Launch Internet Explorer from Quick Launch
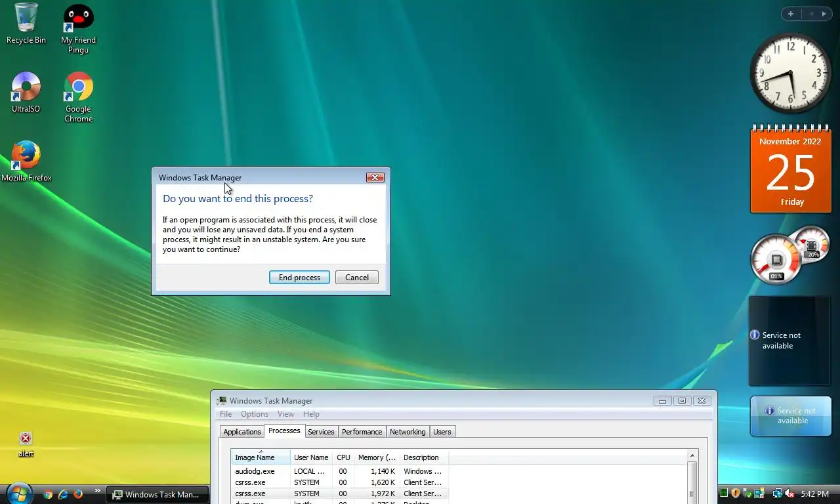 coord(63,494)
